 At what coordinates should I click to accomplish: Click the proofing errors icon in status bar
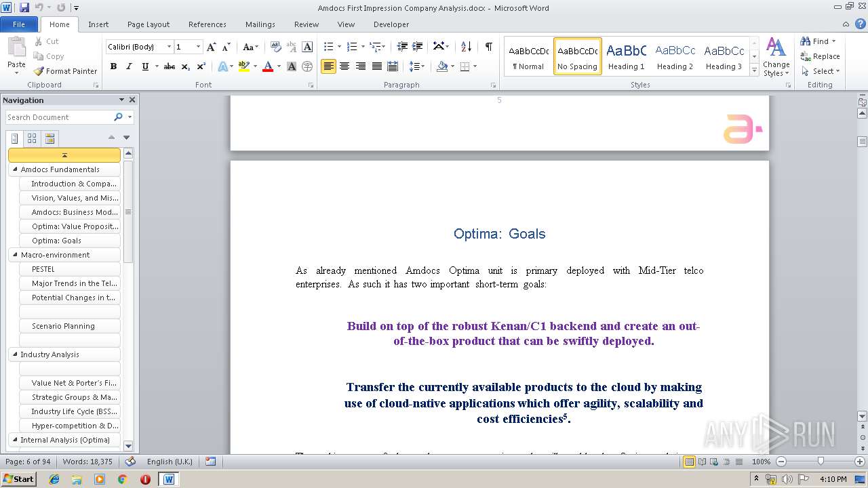pos(130,462)
